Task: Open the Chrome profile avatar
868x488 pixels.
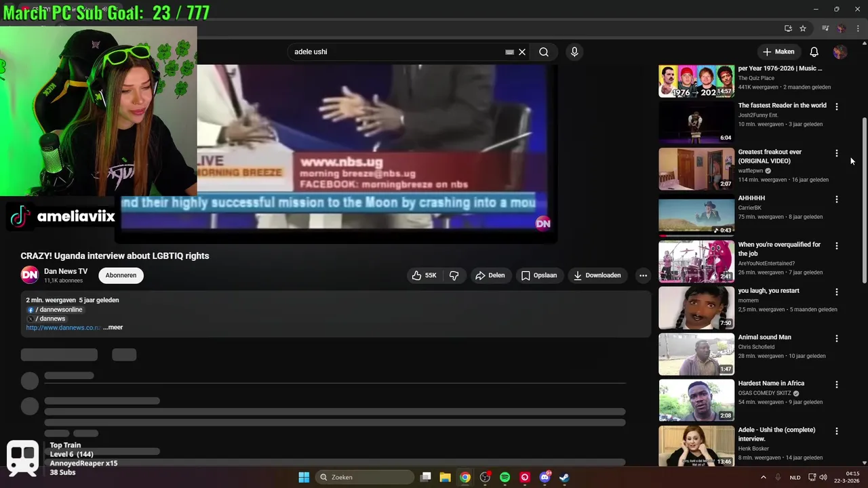Action: (x=842, y=28)
